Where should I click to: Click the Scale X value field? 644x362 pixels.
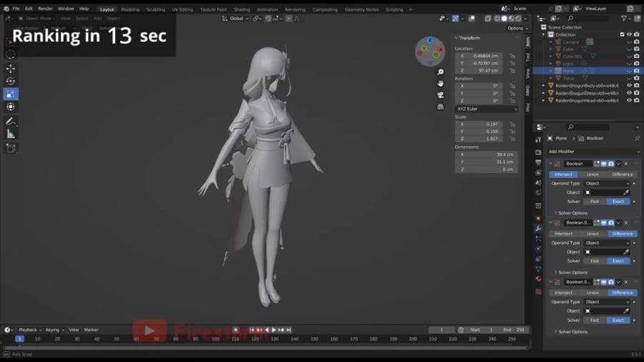pos(479,124)
